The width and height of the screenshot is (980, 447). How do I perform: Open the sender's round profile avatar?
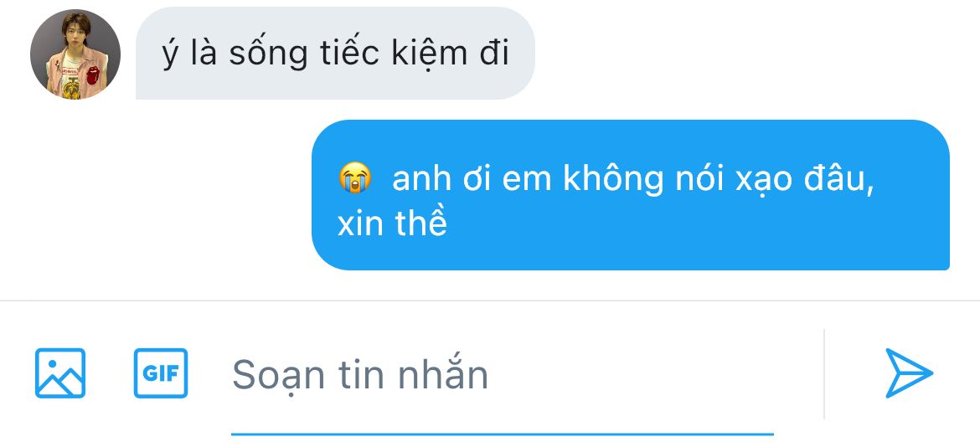tap(75, 54)
